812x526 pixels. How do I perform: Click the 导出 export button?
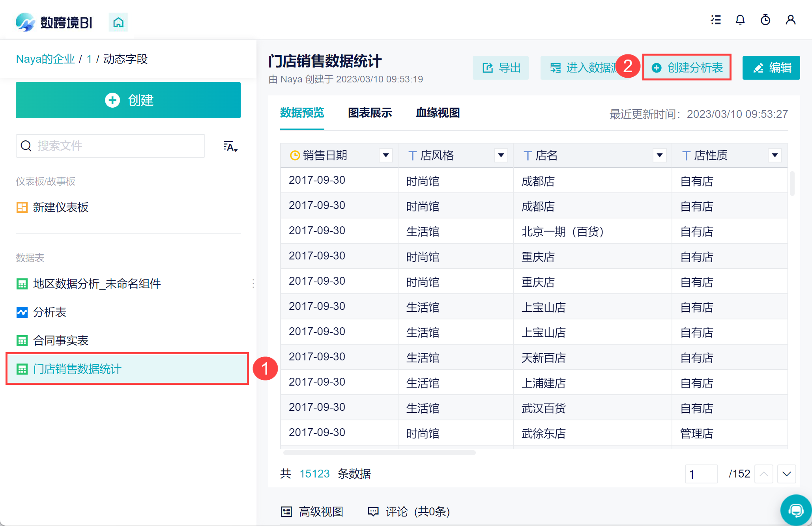point(501,68)
